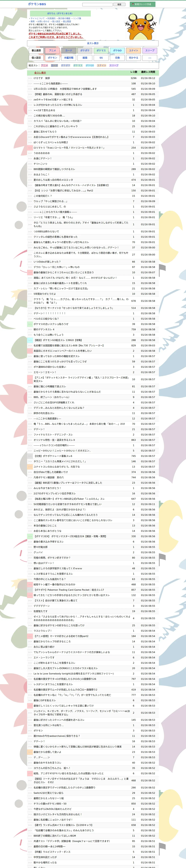Click the >> marker beside 夏のおしりは真っ白の時のメロエッタ
The image size is (186, 868).
30,180
